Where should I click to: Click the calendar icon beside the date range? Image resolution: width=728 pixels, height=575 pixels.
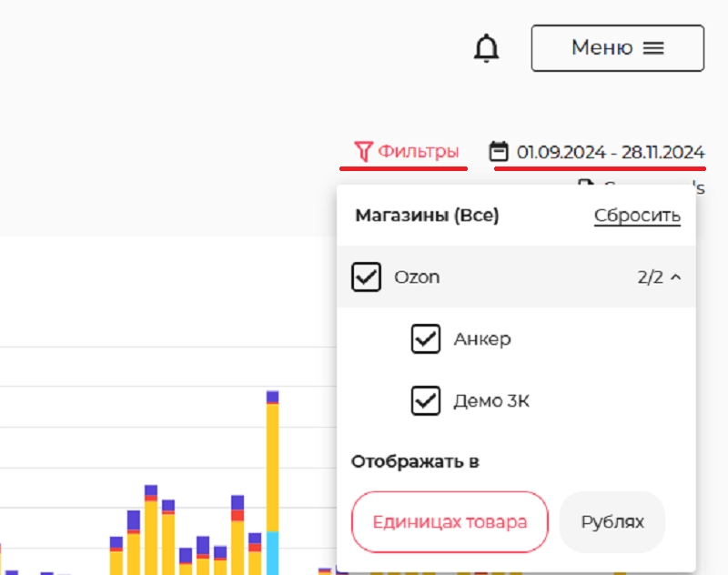pos(499,151)
